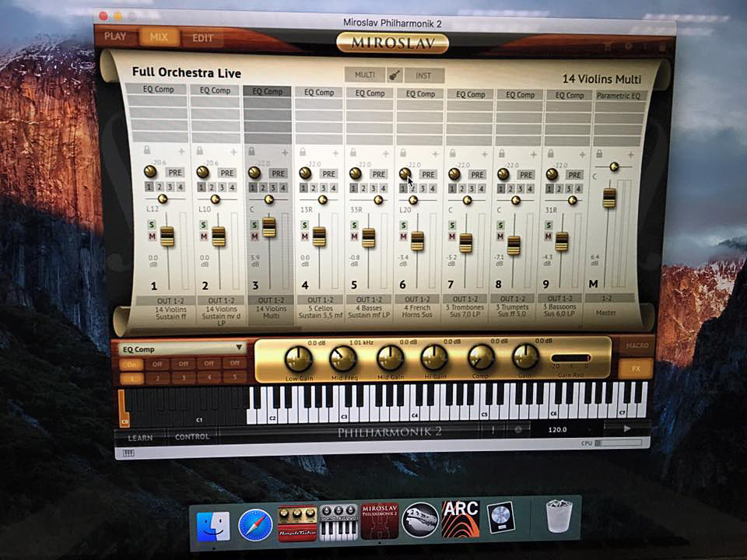747x560 pixels.
Task: Open OUT 1-2 selector on channel 9
Action: point(560,299)
